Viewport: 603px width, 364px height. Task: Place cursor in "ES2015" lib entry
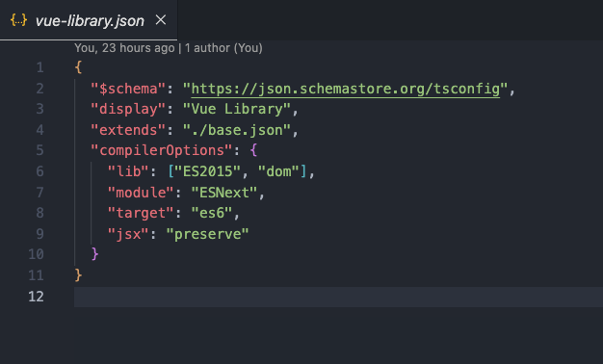pyautogui.click(x=208, y=171)
